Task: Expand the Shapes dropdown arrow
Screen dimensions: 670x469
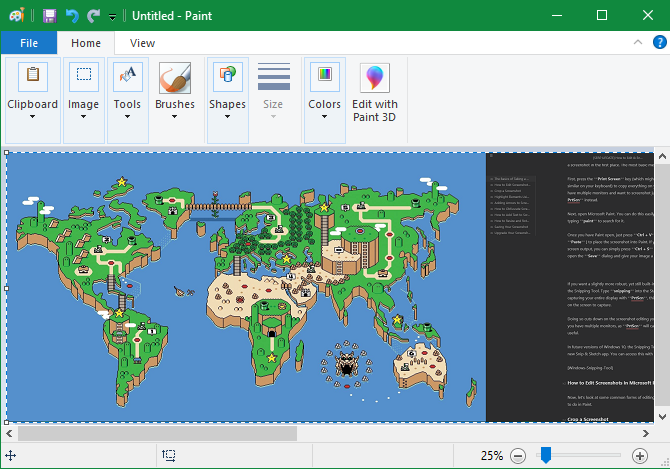Action: 227,117
